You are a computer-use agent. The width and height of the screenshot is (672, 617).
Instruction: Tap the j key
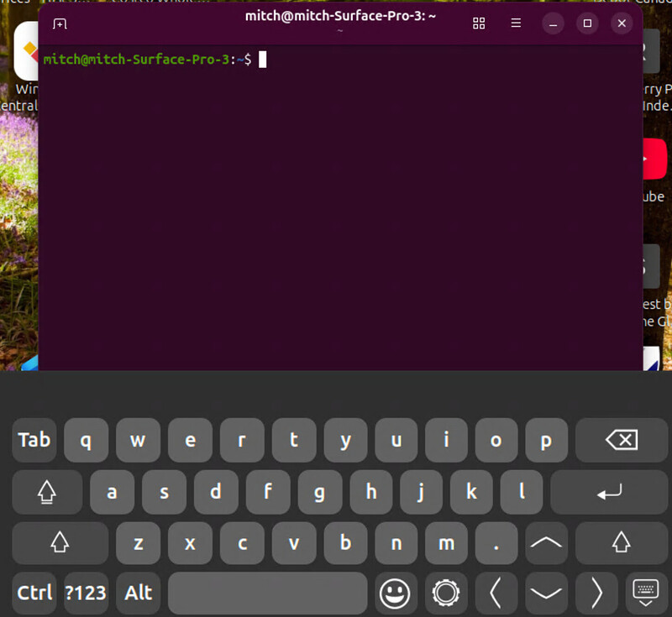[422, 492]
